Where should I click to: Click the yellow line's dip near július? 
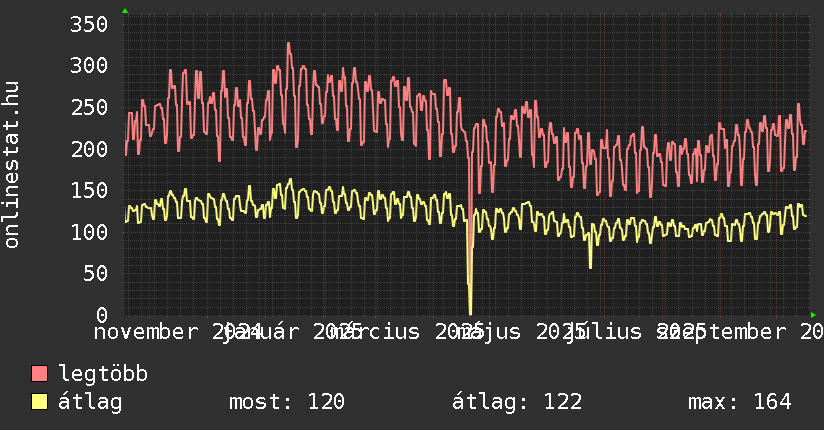pyautogui.click(x=590, y=266)
